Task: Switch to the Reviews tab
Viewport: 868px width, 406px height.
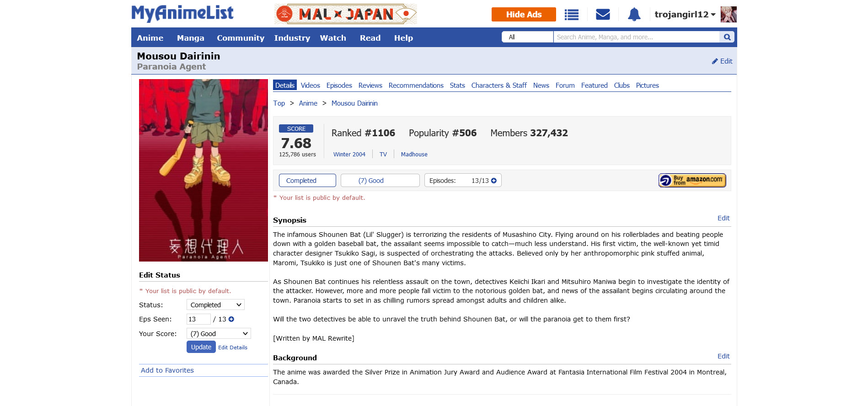Action: [x=370, y=85]
